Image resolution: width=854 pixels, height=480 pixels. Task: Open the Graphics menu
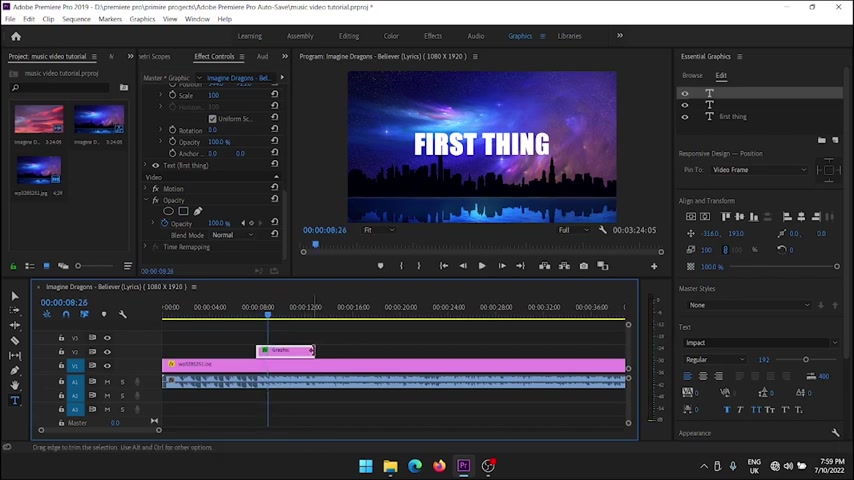click(142, 19)
